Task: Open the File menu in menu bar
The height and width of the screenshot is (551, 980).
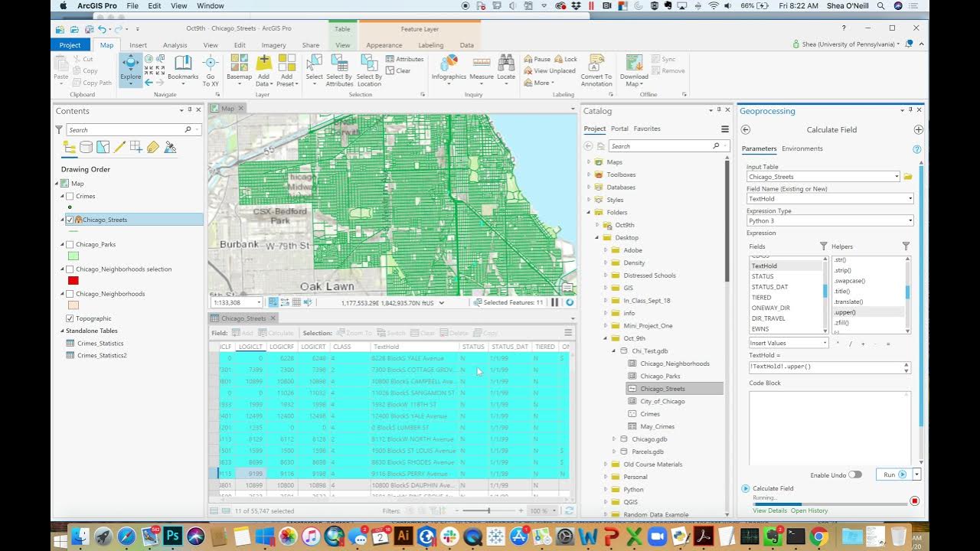Action: pyautogui.click(x=132, y=5)
